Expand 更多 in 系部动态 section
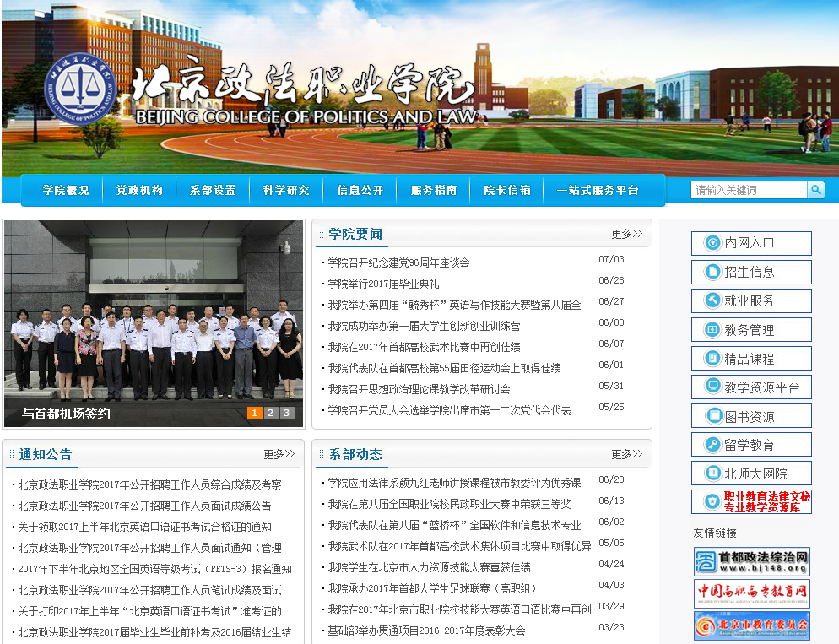 pyautogui.click(x=626, y=454)
